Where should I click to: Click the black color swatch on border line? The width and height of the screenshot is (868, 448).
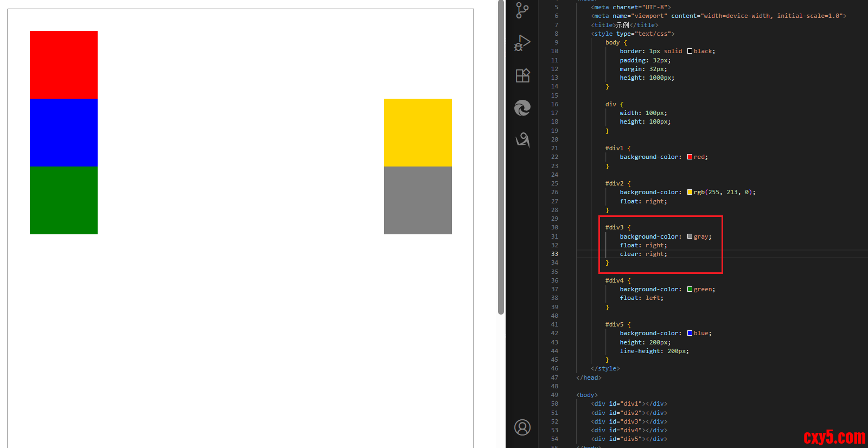pos(690,51)
